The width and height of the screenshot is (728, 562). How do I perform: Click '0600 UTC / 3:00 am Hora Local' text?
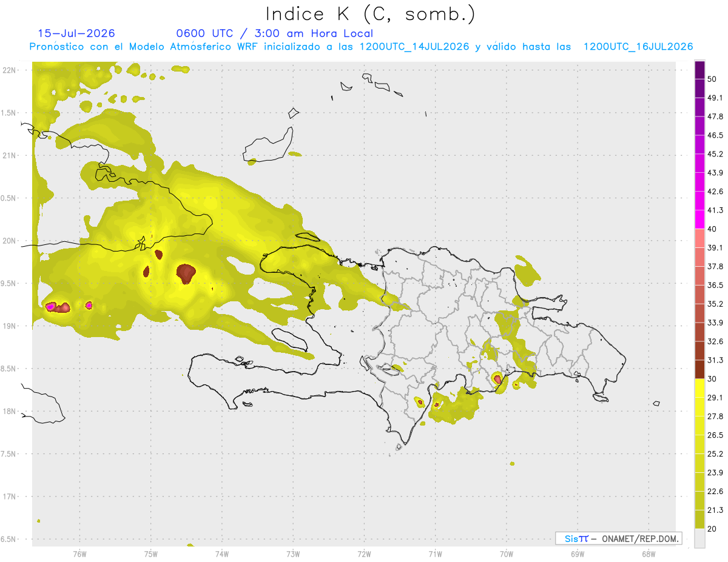click(x=274, y=33)
